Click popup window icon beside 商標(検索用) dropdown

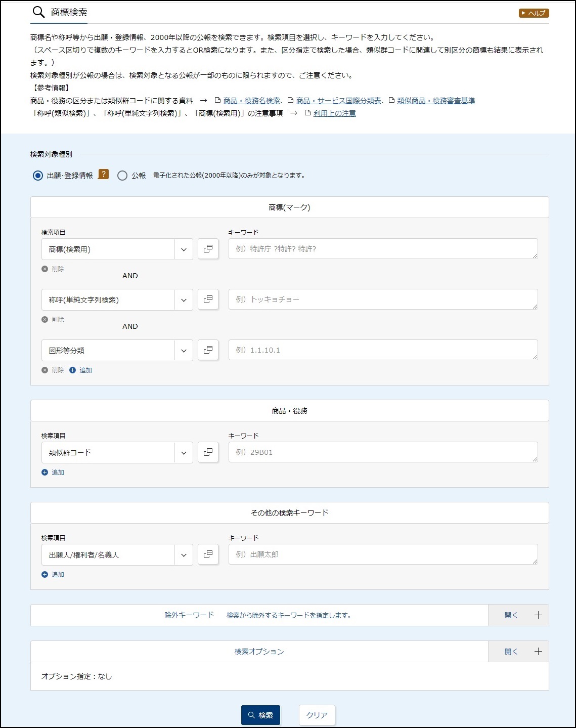(x=208, y=249)
